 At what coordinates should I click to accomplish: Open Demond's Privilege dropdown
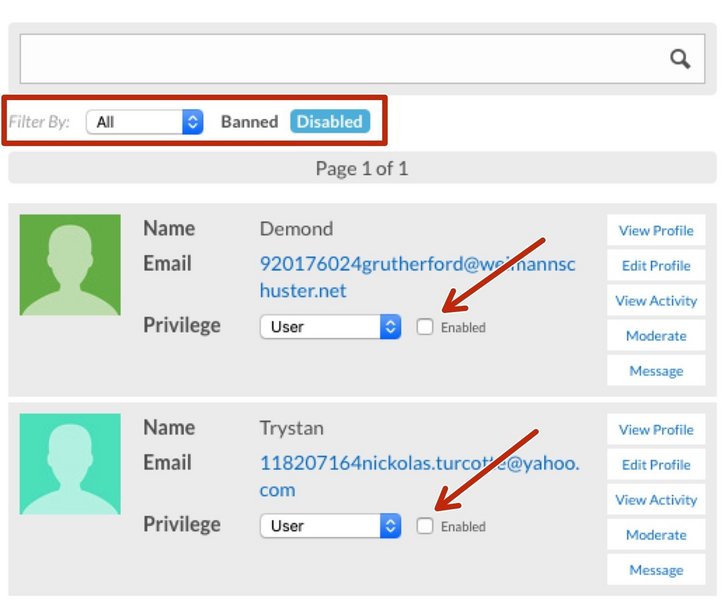coord(330,327)
